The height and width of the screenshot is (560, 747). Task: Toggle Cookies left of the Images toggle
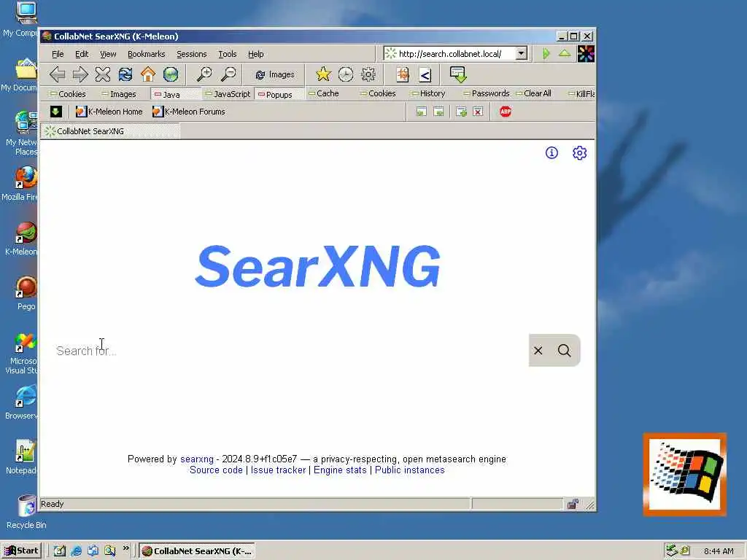coord(68,94)
